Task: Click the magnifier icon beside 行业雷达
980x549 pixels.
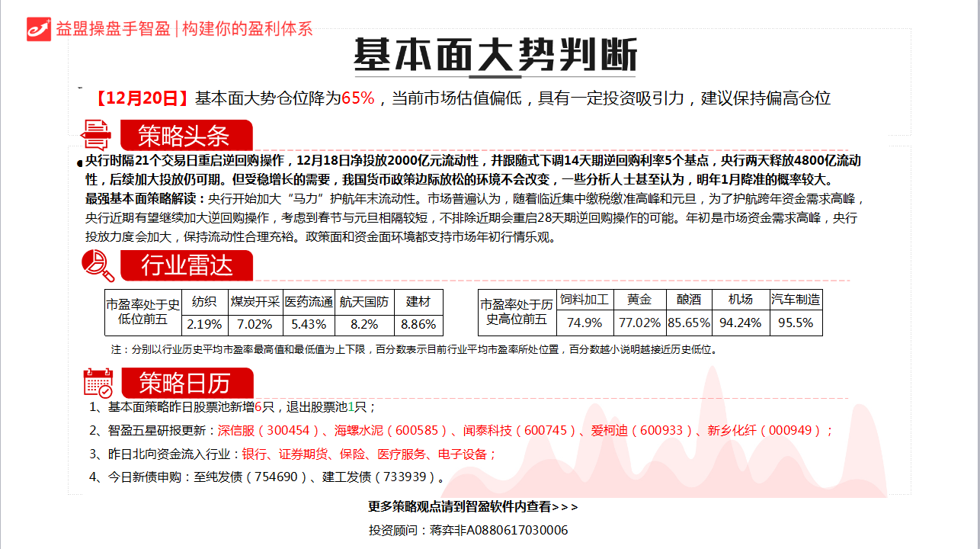Action: tap(98, 265)
